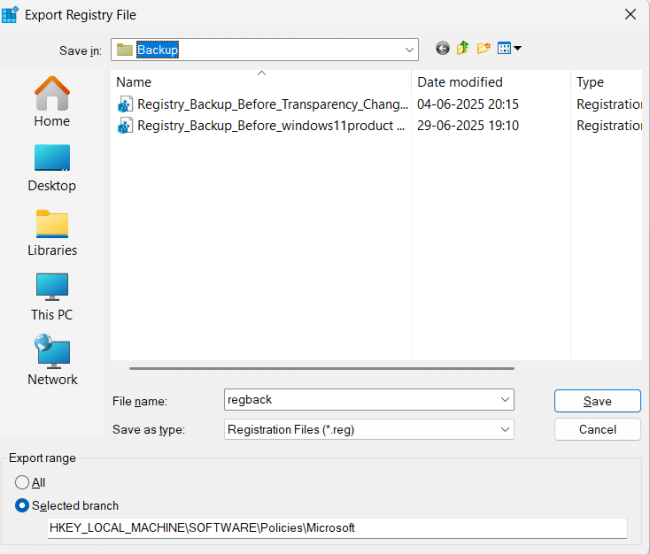650x554 pixels.
Task: Create a new folder
Action: tap(483, 49)
